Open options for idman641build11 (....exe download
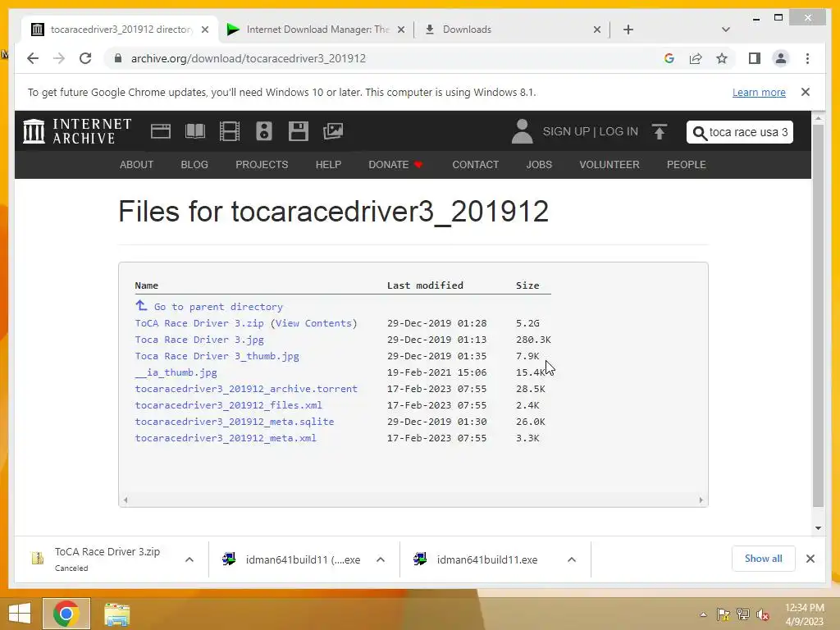The height and width of the screenshot is (630, 840). (381, 559)
